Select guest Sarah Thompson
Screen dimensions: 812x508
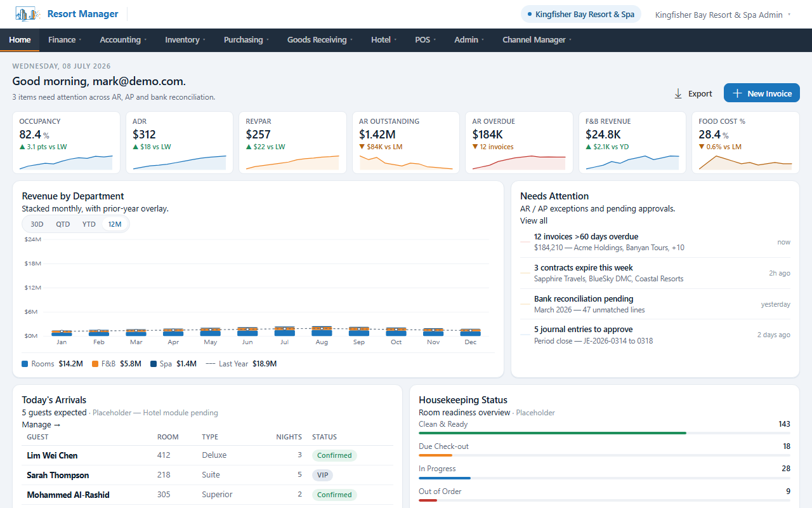click(58, 475)
